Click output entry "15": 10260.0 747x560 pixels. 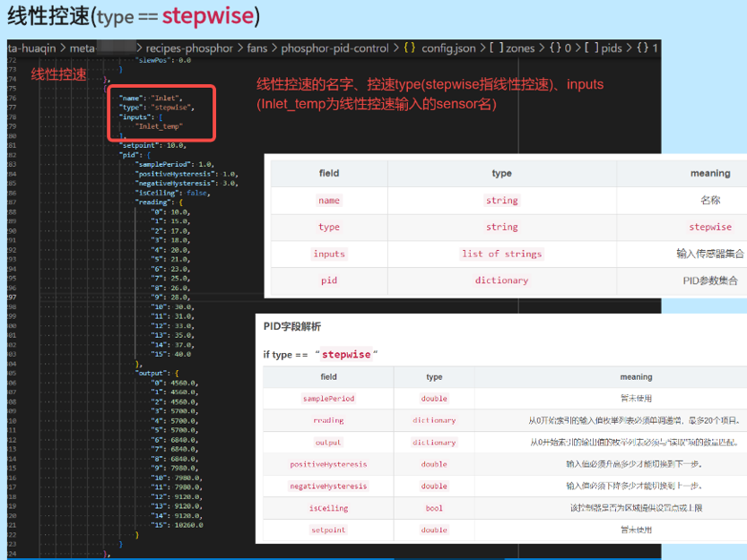pos(177,525)
